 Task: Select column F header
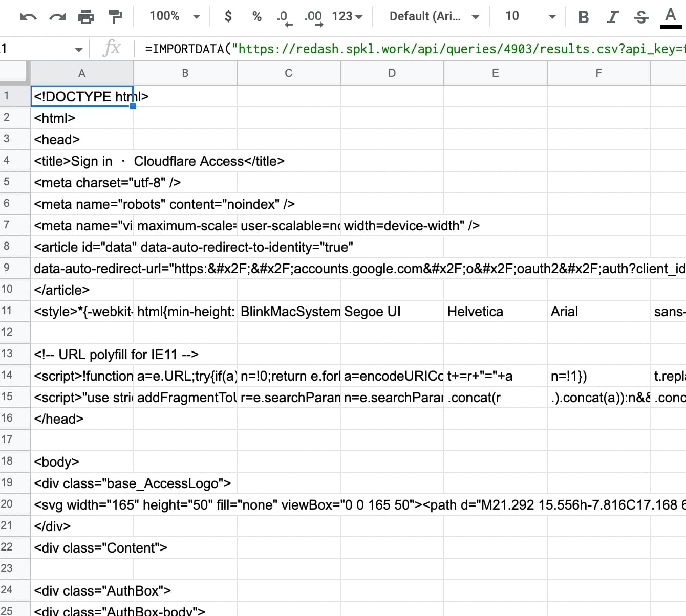[599, 73]
